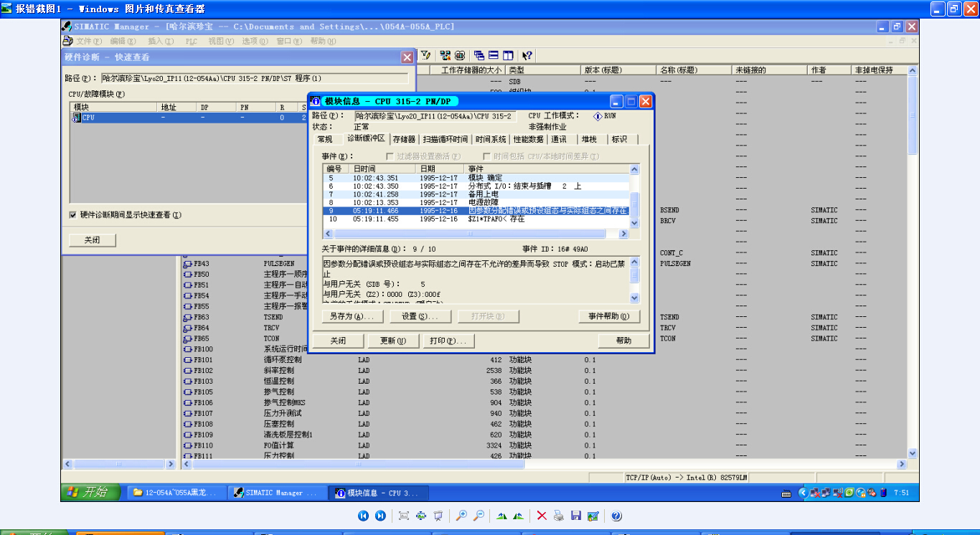
Task: Open the 选项 menu
Action: pos(255,42)
